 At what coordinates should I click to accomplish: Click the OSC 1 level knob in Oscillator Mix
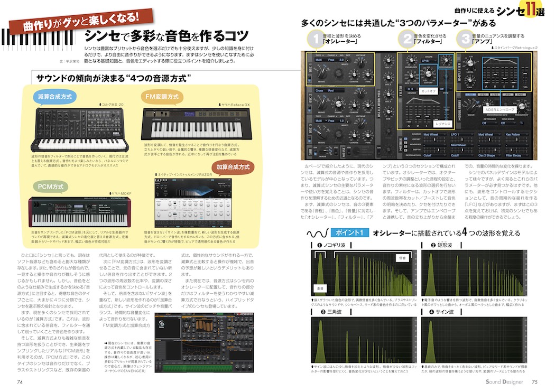[x=388, y=60]
